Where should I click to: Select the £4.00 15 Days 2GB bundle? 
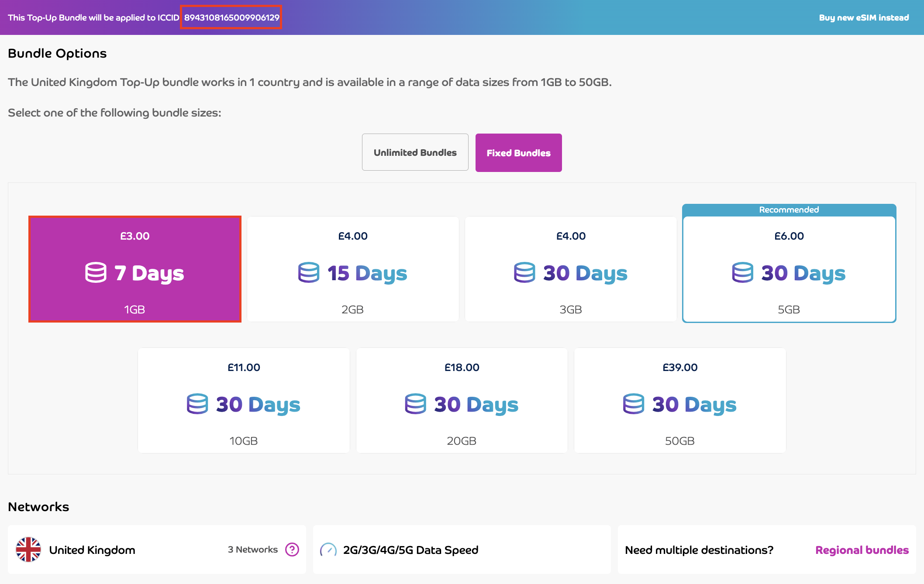tap(353, 269)
